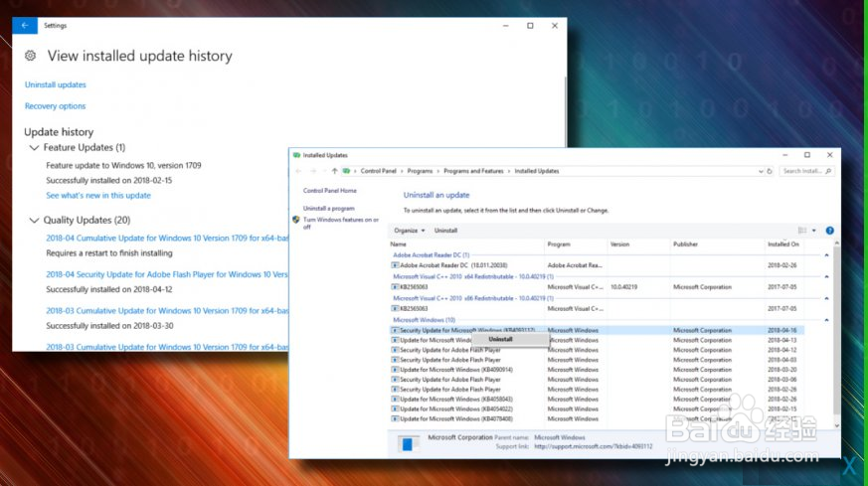Image resolution: width=868 pixels, height=486 pixels.
Task: Click the Search Installed Updates field
Action: point(806,171)
